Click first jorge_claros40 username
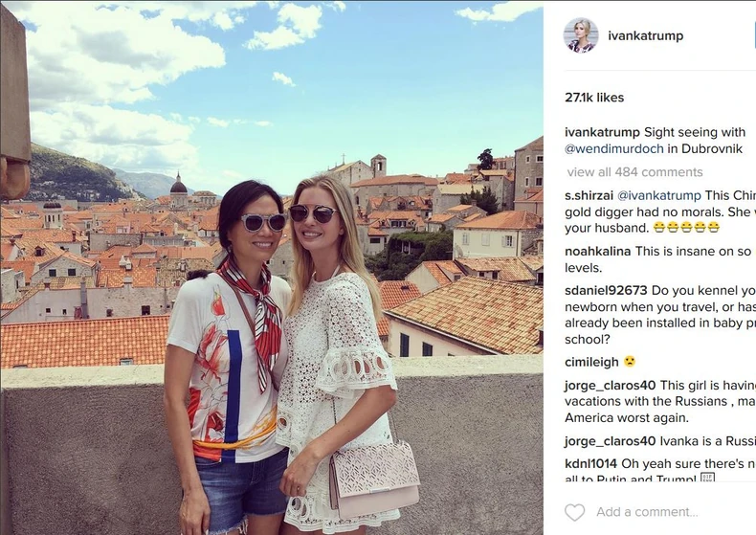The height and width of the screenshot is (535, 756). pos(610,386)
